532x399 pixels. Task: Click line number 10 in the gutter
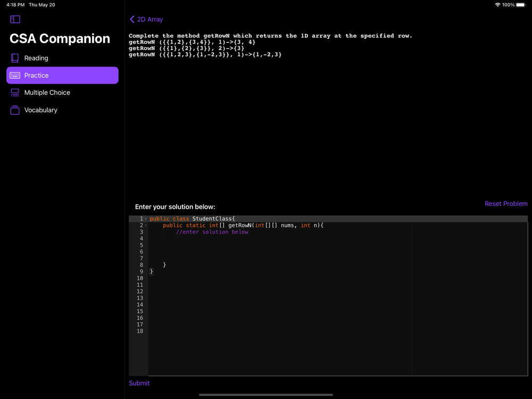140,278
